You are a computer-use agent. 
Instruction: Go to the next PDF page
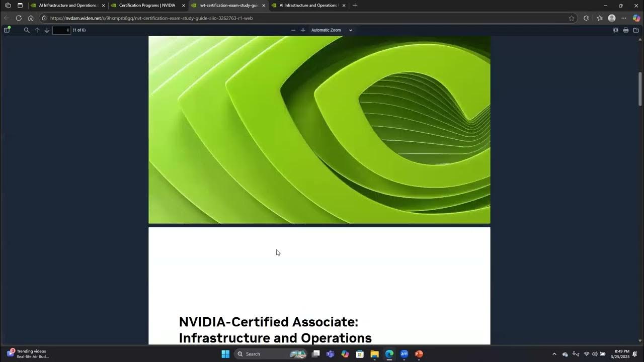[47, 30]
